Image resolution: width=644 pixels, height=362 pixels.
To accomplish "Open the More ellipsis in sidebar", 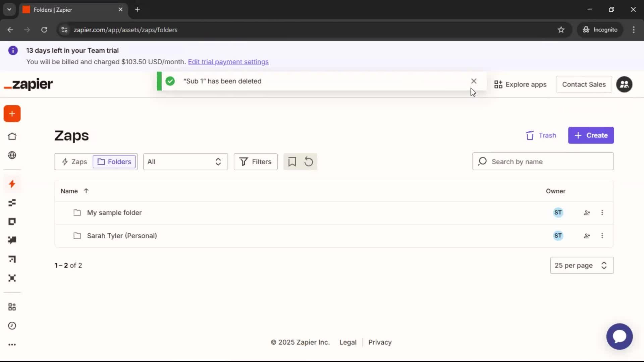I will click(x=12, y=345).
